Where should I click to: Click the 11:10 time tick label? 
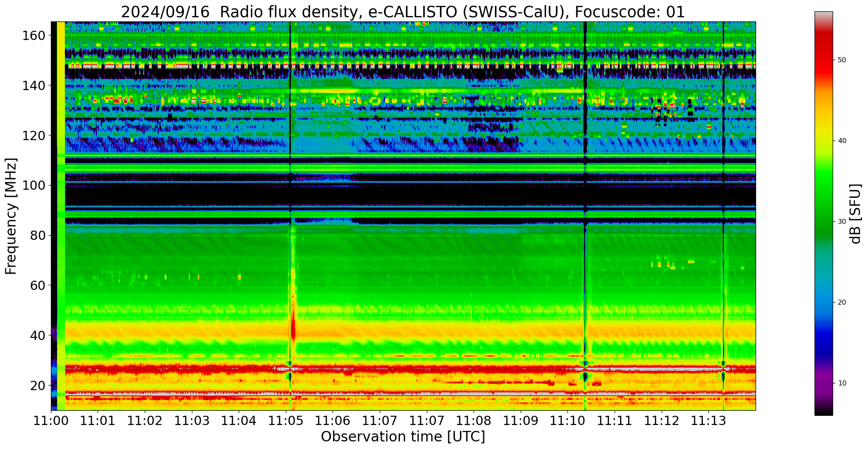(x=567, y=420)
